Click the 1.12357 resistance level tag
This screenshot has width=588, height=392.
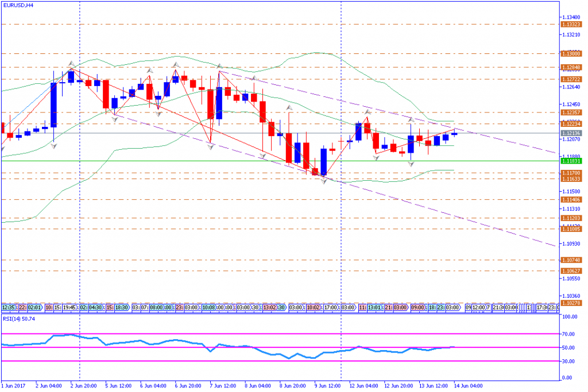(571, 112)
